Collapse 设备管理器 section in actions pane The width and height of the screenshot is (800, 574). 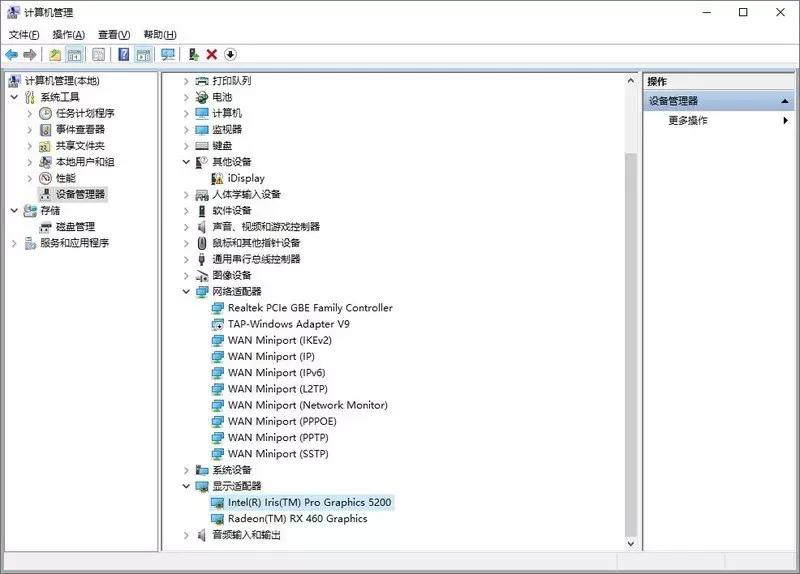pos(785,101)
